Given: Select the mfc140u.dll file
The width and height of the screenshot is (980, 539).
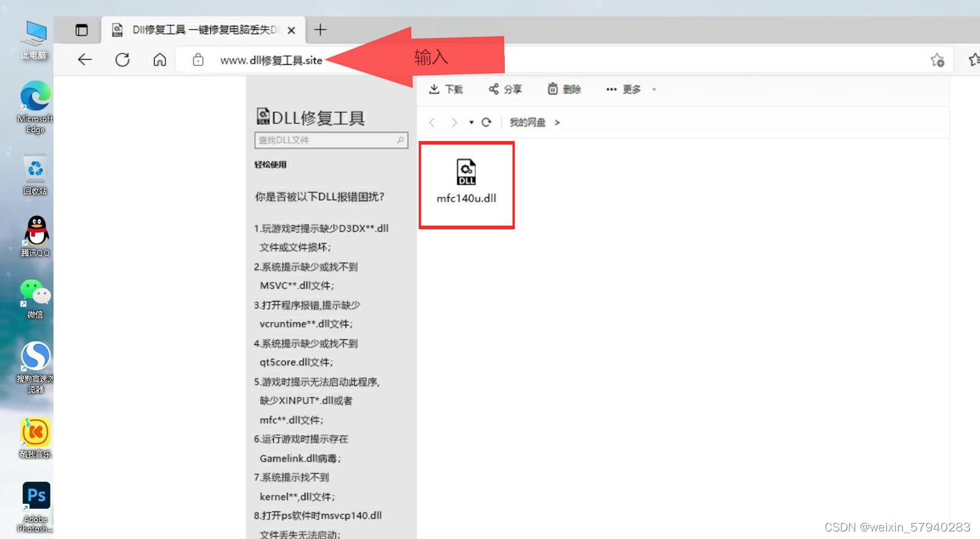Looking at the screenshot, I should pos(466,183).
